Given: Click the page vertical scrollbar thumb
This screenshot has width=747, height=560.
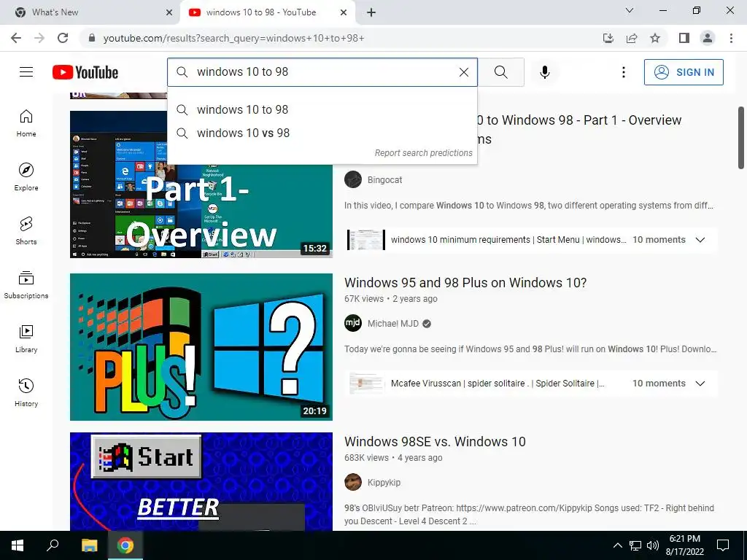Looking at the screenshot, I should [741, 138].
